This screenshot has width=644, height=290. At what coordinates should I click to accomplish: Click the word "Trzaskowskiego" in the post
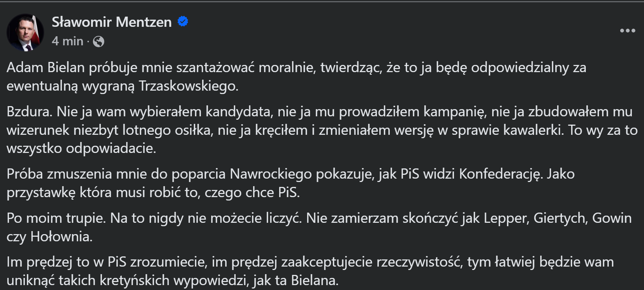coord(187,86)
